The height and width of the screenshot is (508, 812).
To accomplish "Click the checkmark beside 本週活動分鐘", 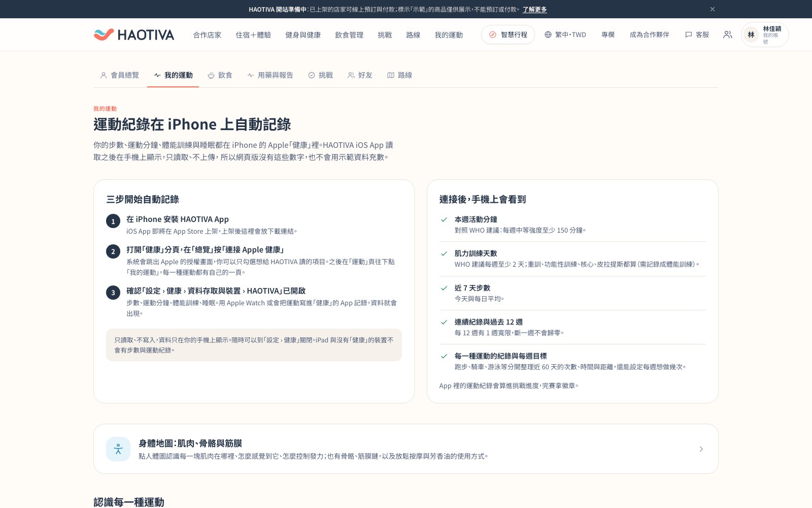I will [444, 219].
